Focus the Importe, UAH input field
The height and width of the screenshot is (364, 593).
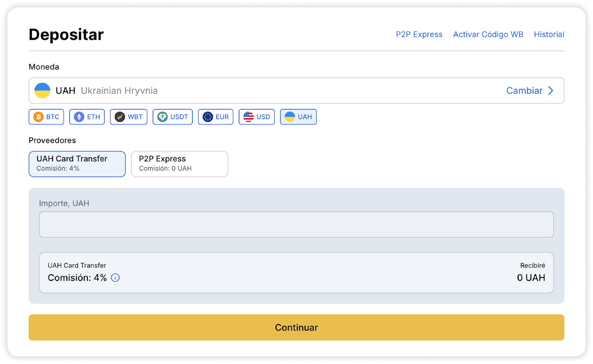tap(296, 224)
